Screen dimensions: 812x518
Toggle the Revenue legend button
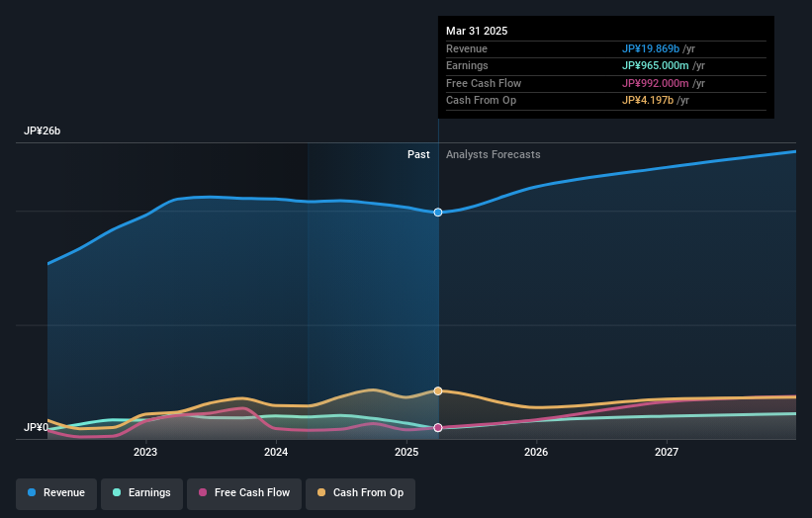56,493
